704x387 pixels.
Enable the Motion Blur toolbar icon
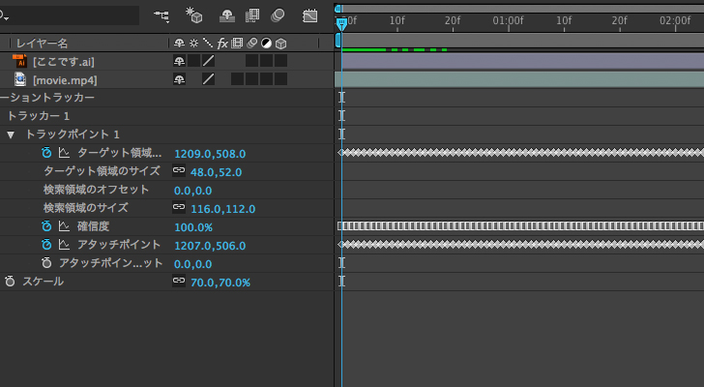pyautogui.click(x=278, y=16)
